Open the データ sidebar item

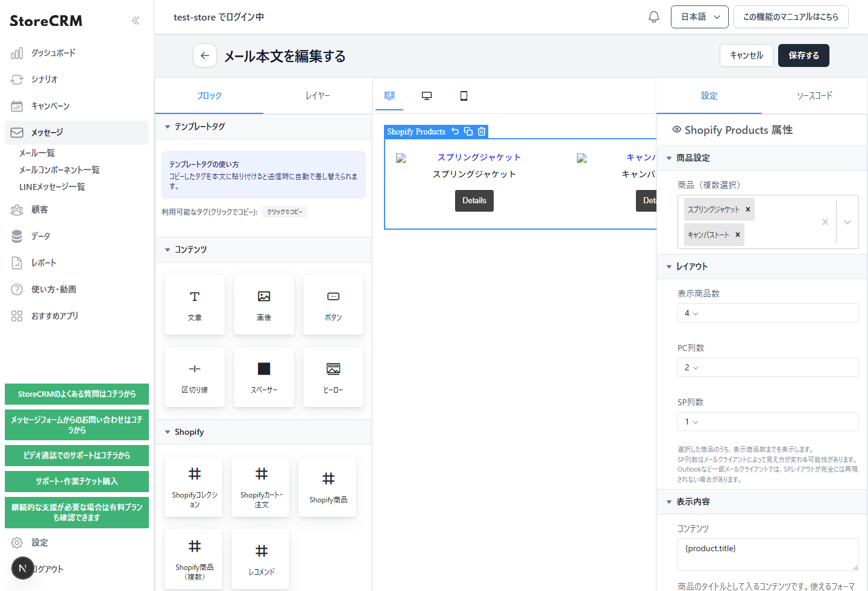(x=77, y=236)
